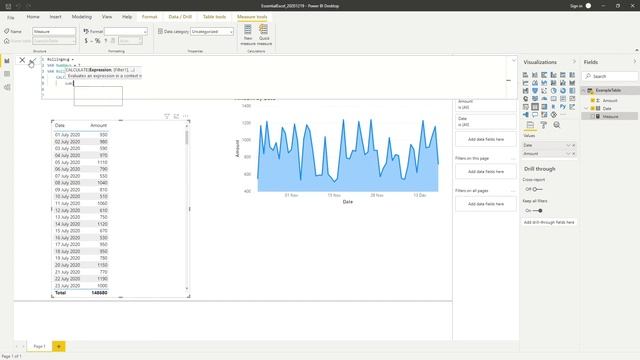Apply currency format with the $ icon
This screenshot has height=360, width=640.
[x=86, y=41]
